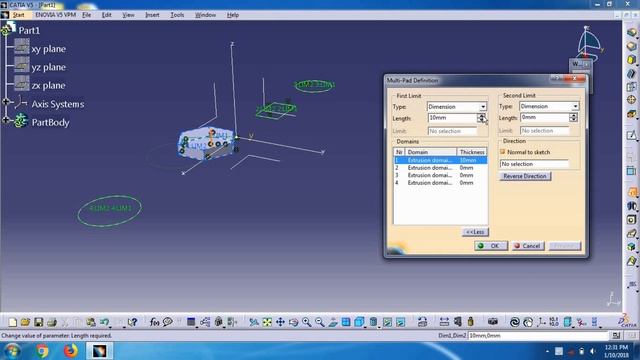Click the Zoom In magnifier
Image resolution: width=640 pixels, height=360 pixels.
click(x=307, y=322)
